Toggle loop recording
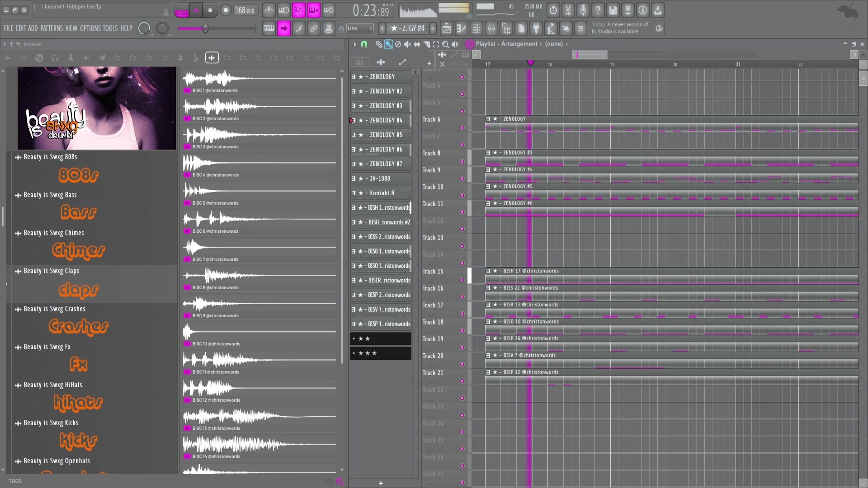868x488 pixels. (329, 10)
